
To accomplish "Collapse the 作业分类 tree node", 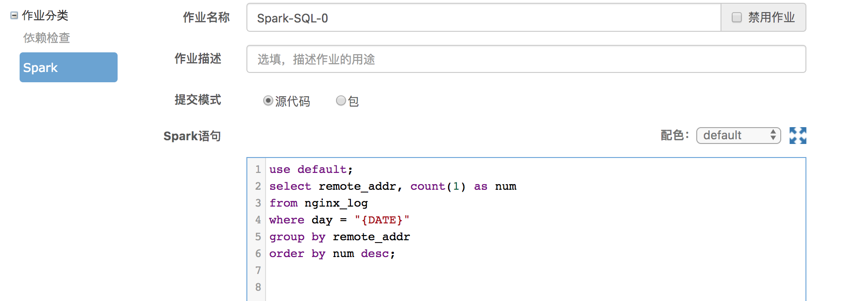I will [x=14, y=15].
